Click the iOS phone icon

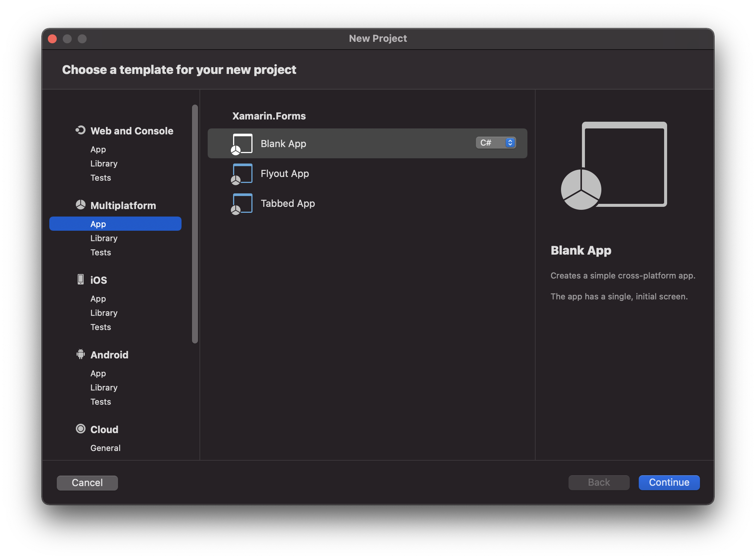point(80,280)
